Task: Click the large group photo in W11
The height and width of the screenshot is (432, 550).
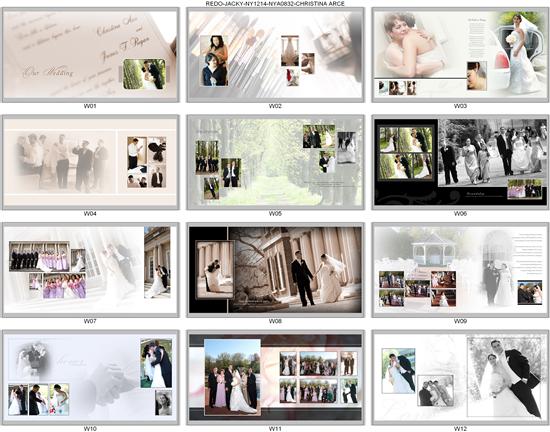Action: click(x=232, y=377)
